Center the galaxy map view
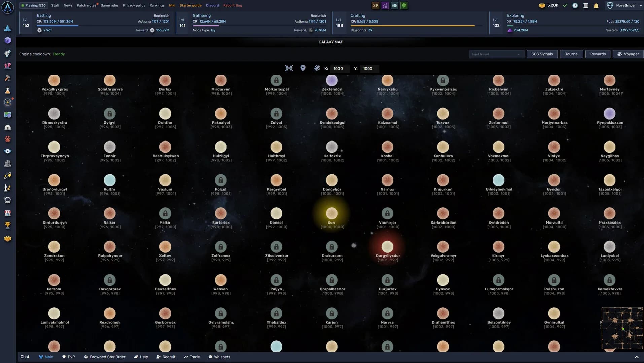The width and height of the screenshot is (644, 363). (289, 68)
